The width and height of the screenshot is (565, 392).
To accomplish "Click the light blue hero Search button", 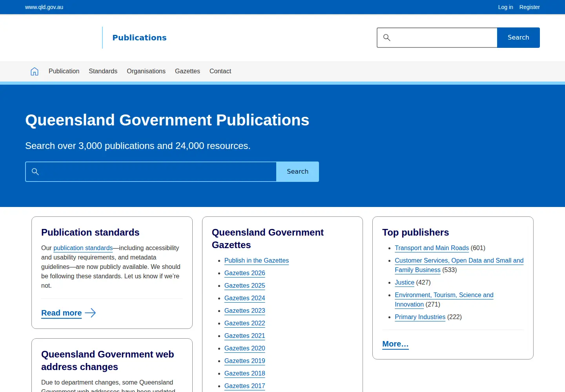I will 297,172.
